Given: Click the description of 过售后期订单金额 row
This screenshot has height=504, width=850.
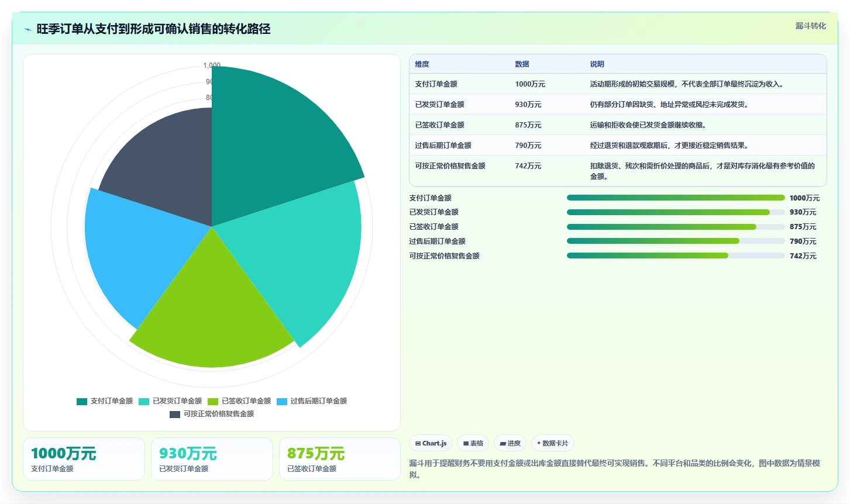Looking at the screenshot, I should coord(669,146).
